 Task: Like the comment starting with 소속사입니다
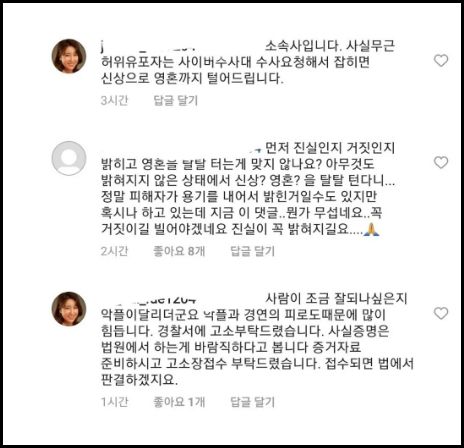441,61
